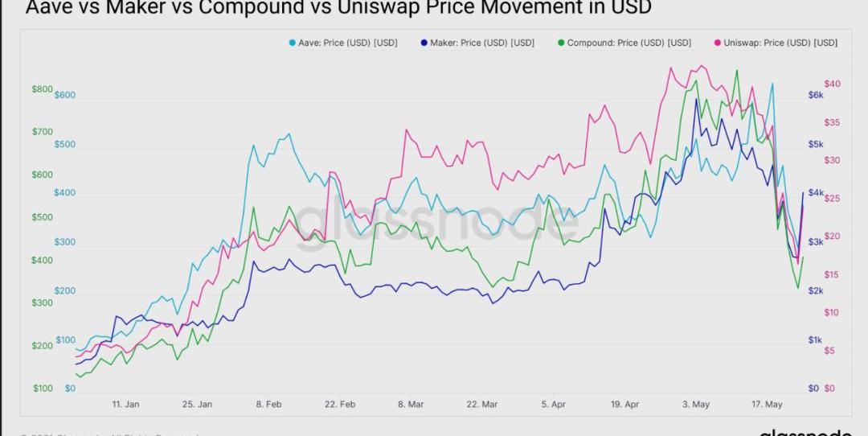Click the chart title text
Screen dimensions: 868x436
[x=338, y=8]
